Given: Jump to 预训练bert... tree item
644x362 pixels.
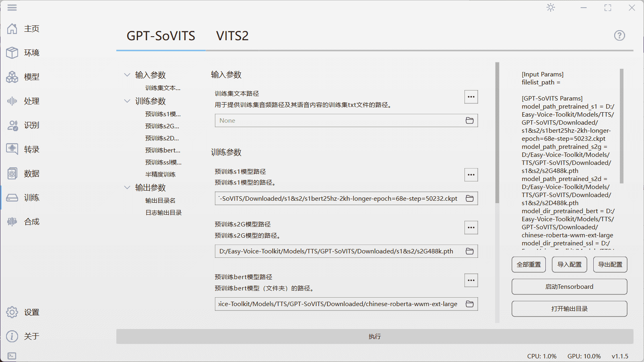Looking at the screenshot, I should coord(163,150).
